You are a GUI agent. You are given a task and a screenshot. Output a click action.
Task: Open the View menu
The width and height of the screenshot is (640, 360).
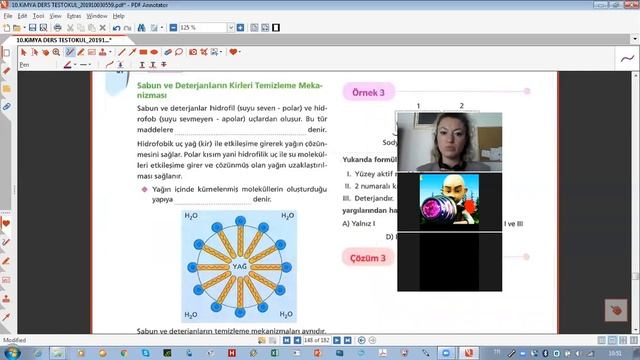pos(55,16)
